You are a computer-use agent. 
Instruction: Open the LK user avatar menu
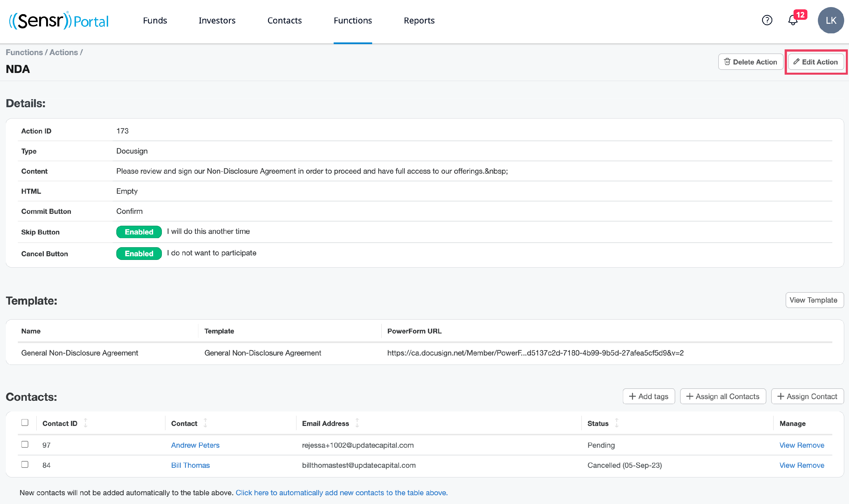830,20
